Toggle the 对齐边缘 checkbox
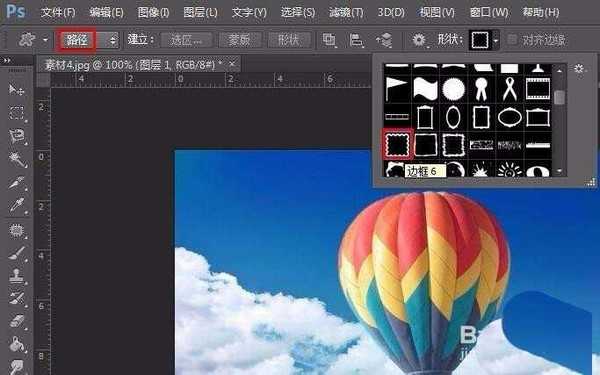 click(x=512, y=39)
